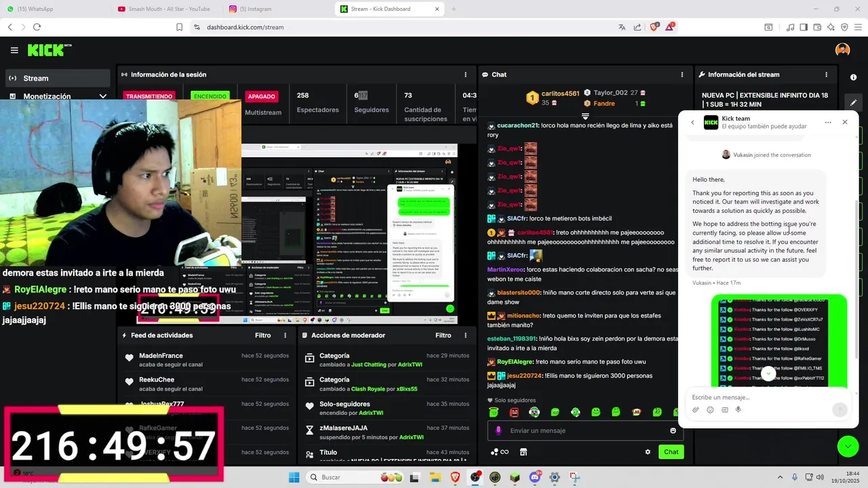Reload the page using the refresh icon

pos(37,27)
